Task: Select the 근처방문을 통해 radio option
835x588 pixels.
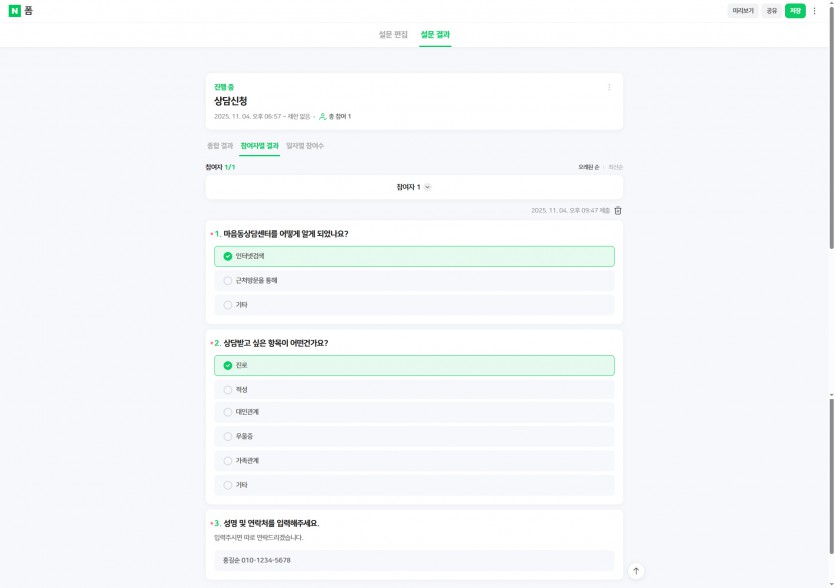Action: 228,281
